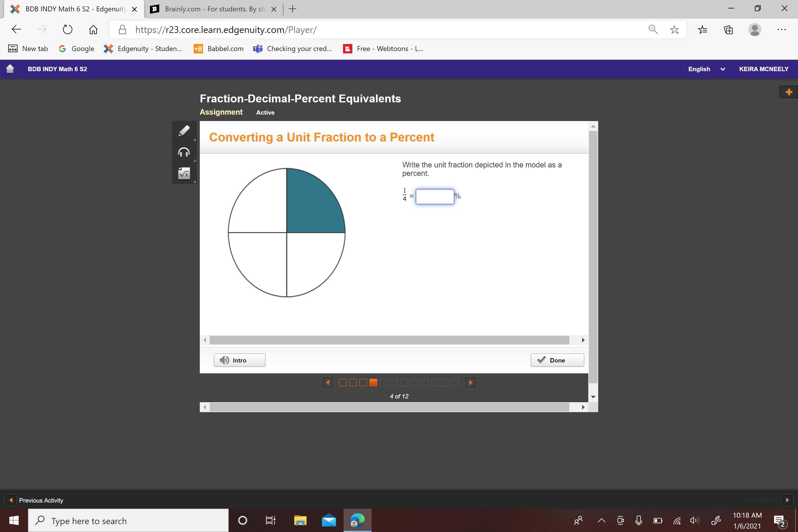Show hidden system tray icons

point(601,520)
